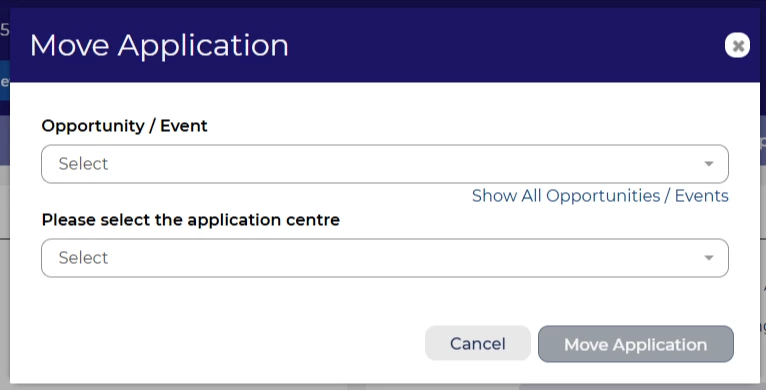The height and width of the screenshot is (390, 766).
Task: Close the Move Application dialog
Action: (737, 45)
